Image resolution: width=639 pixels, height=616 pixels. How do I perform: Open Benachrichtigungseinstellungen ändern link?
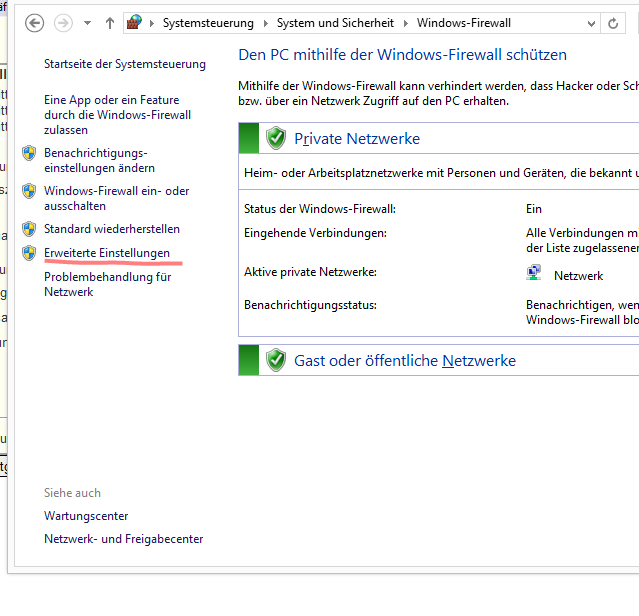pos(99,161)
